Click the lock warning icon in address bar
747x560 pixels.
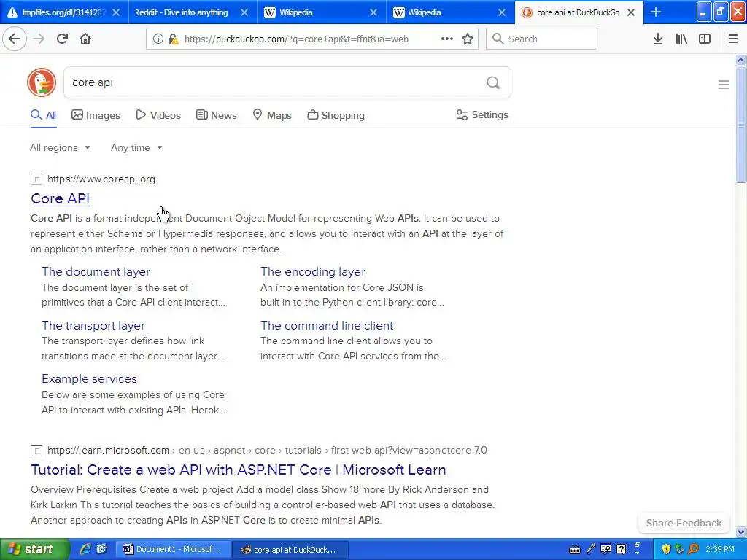[174, 39]
